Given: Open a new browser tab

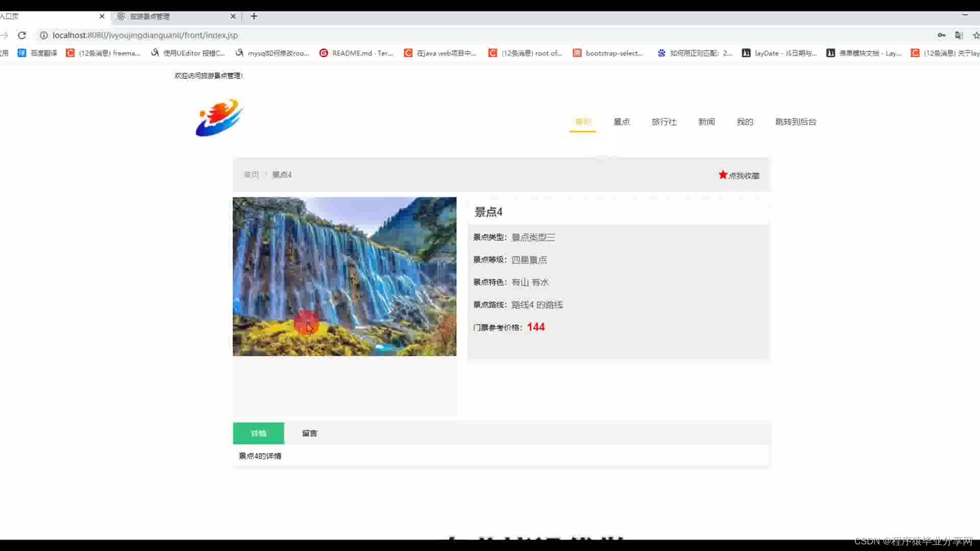Looking at the screenshot, I should pyautogui.click(x=254, y=16).
